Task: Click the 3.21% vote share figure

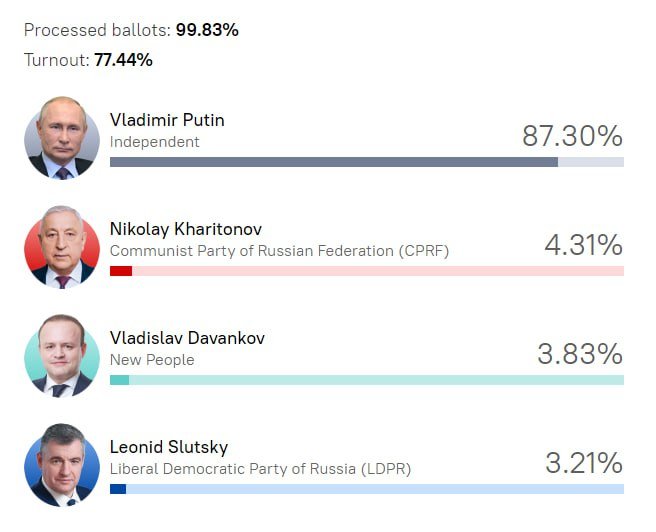Action: pos(583,463)
